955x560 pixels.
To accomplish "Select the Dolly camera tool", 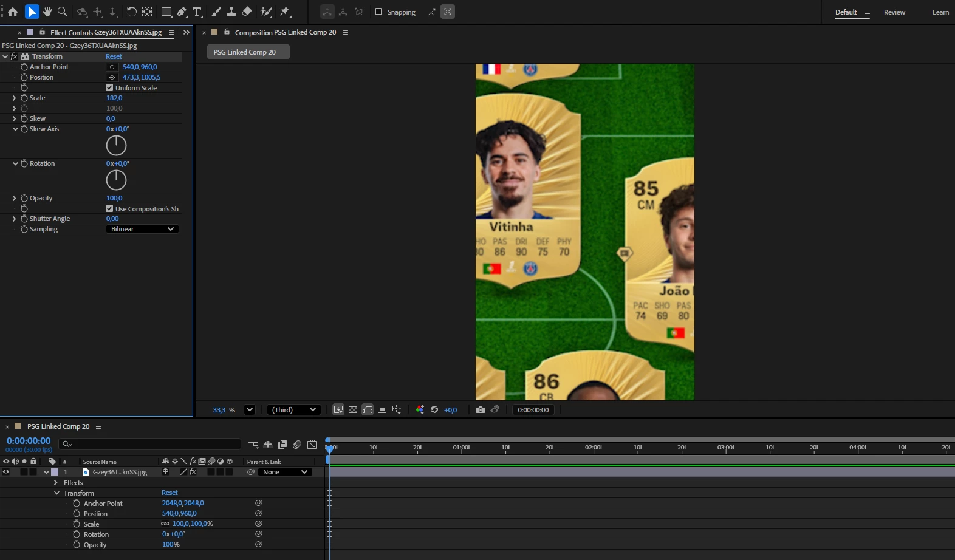I will click(112, 12).
